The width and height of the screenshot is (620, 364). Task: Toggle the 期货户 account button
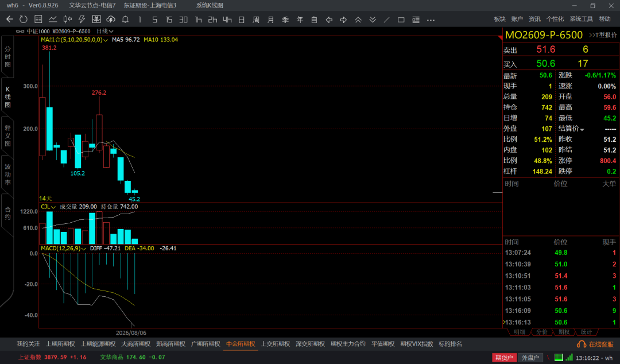504,357
